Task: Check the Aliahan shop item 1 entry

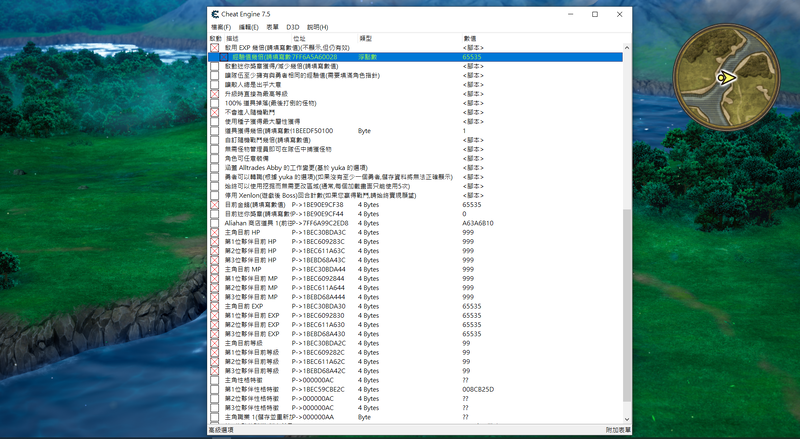Action: click(215, 223)
